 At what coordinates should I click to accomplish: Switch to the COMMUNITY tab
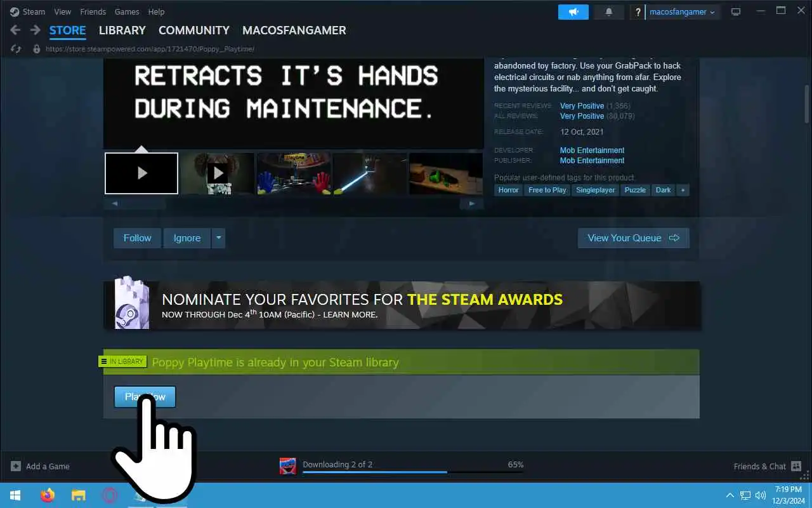[x=194, y=30]
